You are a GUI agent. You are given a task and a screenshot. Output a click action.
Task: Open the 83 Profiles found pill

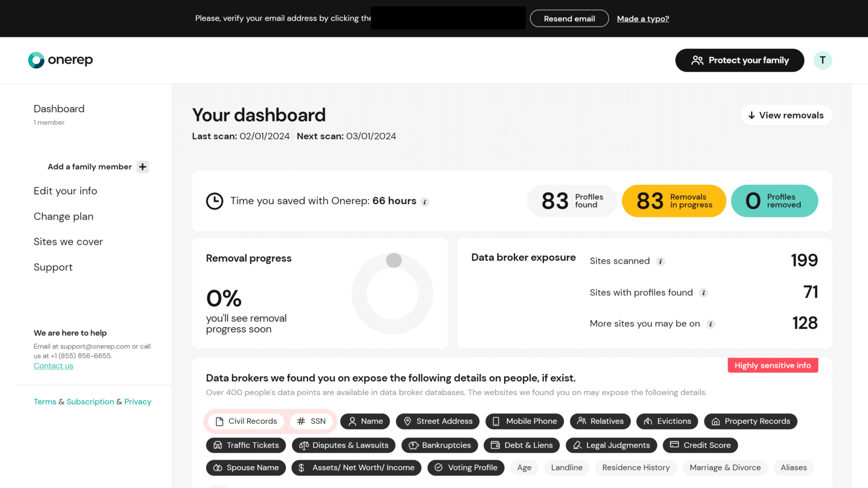pyautogui.click(x=572, y=201)
